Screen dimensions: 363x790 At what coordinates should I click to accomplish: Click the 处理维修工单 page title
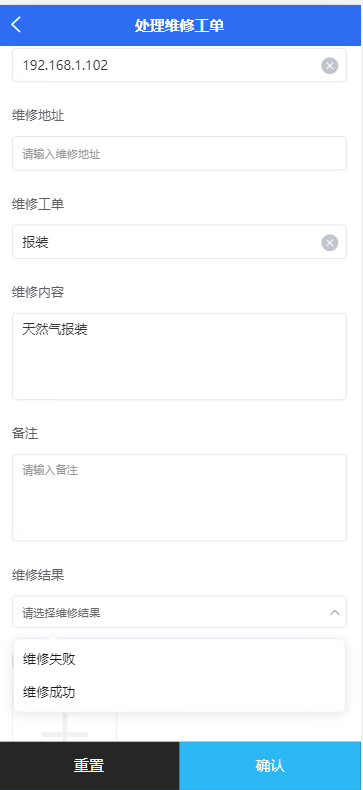(179, 26)
